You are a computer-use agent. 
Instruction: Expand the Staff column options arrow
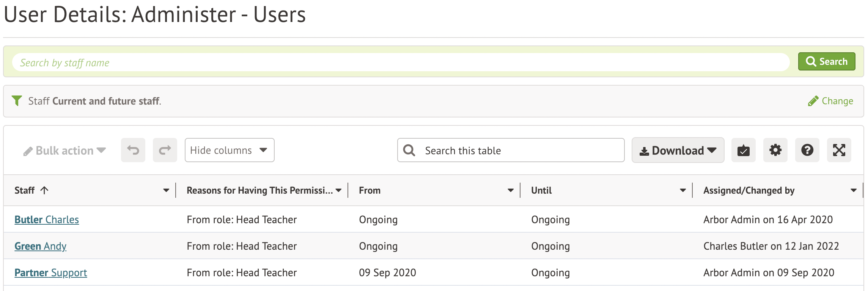point(166,190)
